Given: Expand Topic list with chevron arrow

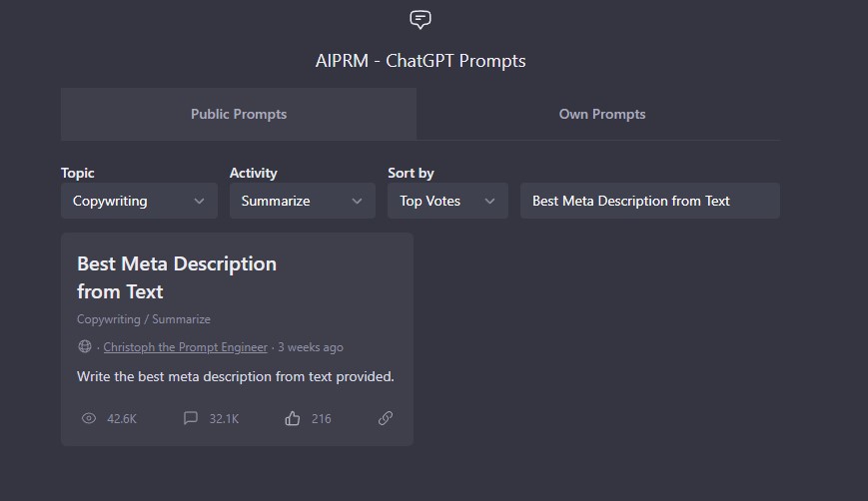Looking at the screenshot, I should pos(200,202).
